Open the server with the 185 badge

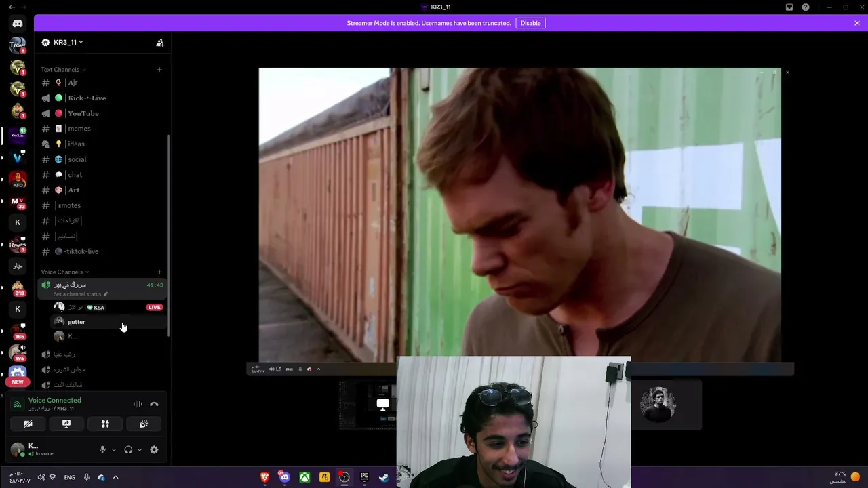point(18,331)
